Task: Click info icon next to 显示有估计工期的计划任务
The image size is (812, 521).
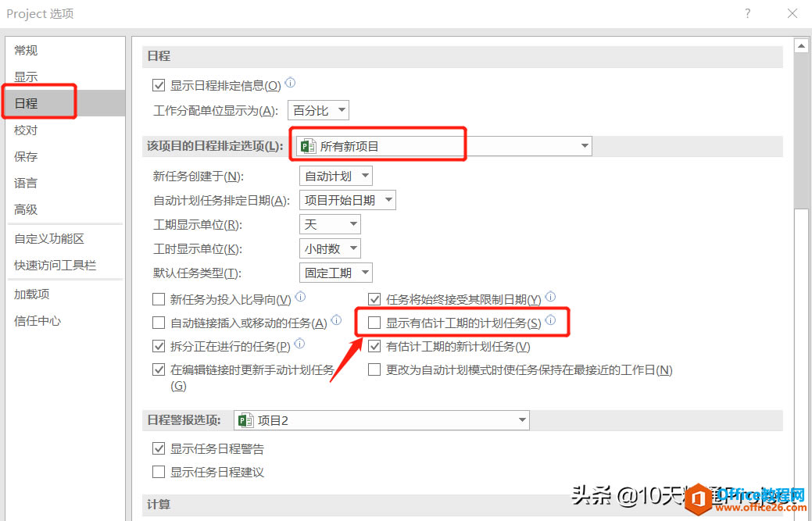Action: point(550,320)
